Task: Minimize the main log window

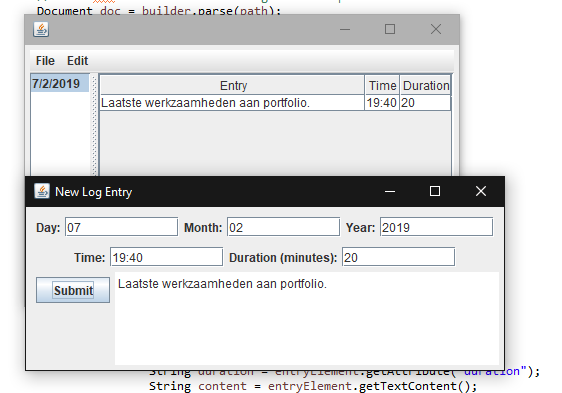Action: click(345, 29)
